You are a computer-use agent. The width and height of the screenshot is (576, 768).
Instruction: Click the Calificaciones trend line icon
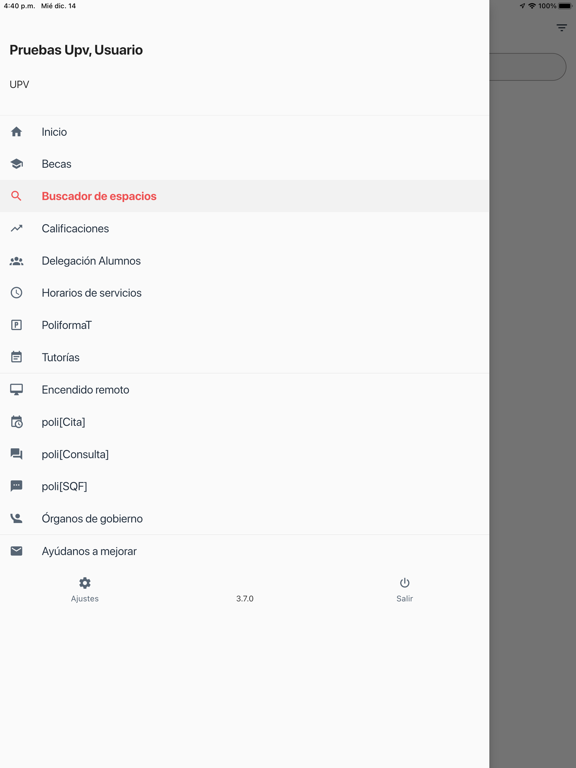[x=16, y=228]
